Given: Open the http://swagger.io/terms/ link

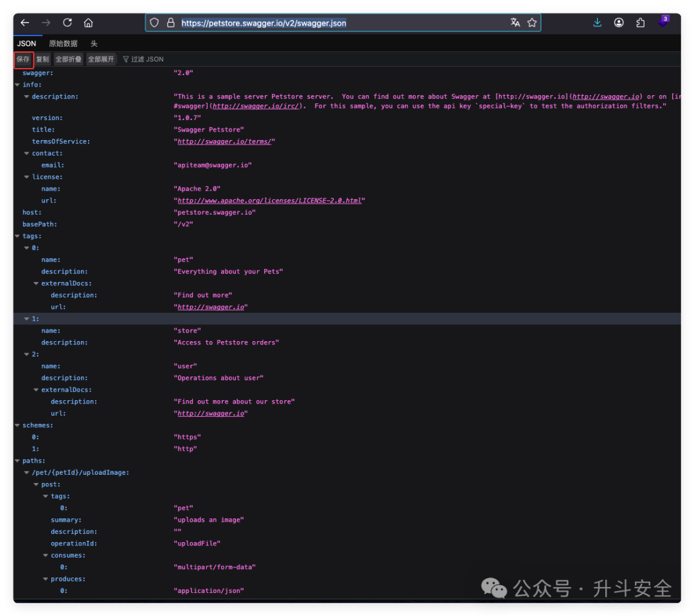Looking at the screenshot, I should (x=224, y=141).
